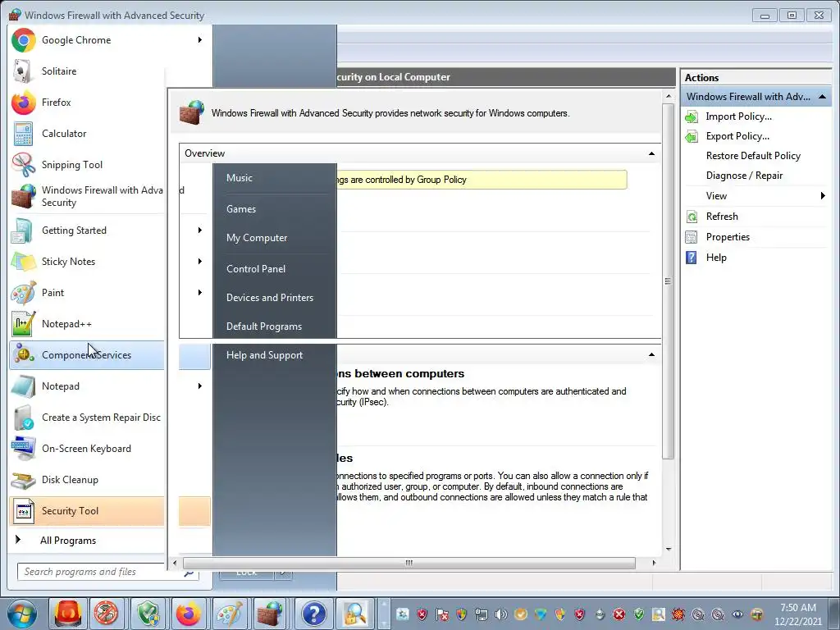Collapse the Windows Firewall with Adv... actions group

(822, 97)
